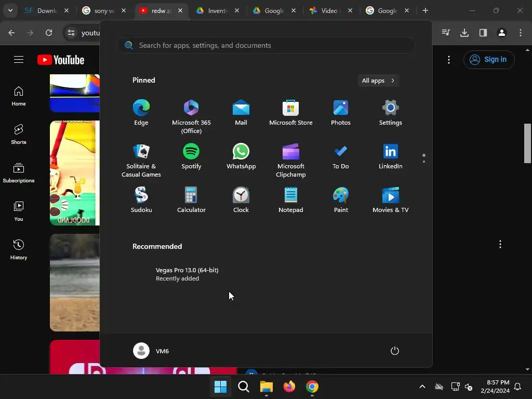
Task: Open Chrome media controls
Action: coord(446,33)
